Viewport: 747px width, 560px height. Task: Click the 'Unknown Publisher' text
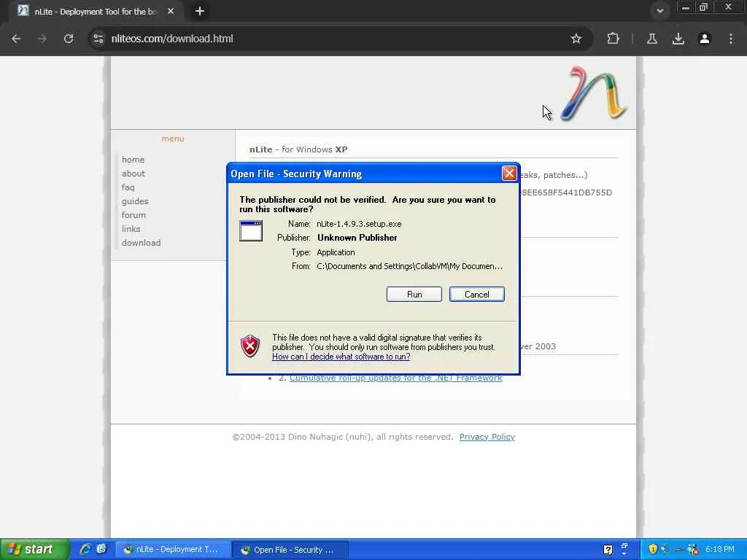pyautogui.click(x=357, y=238)
